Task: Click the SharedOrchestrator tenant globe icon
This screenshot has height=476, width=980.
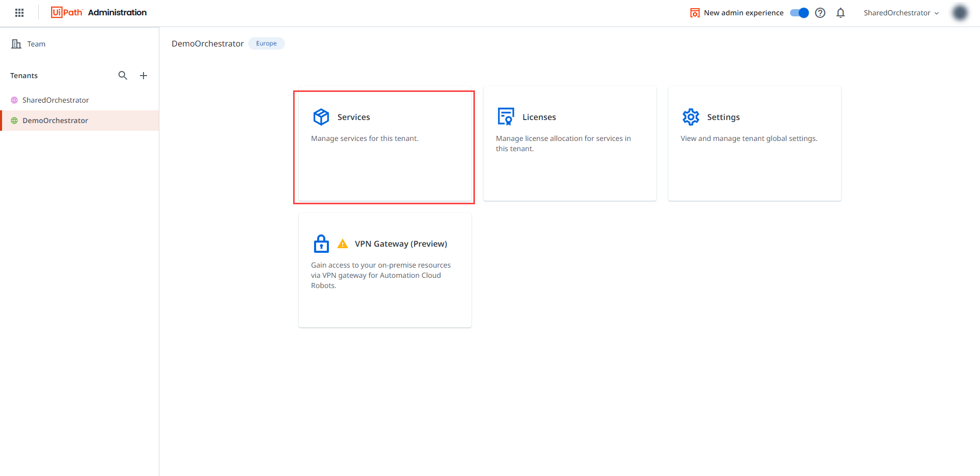Action: click(x=14, y=100)
